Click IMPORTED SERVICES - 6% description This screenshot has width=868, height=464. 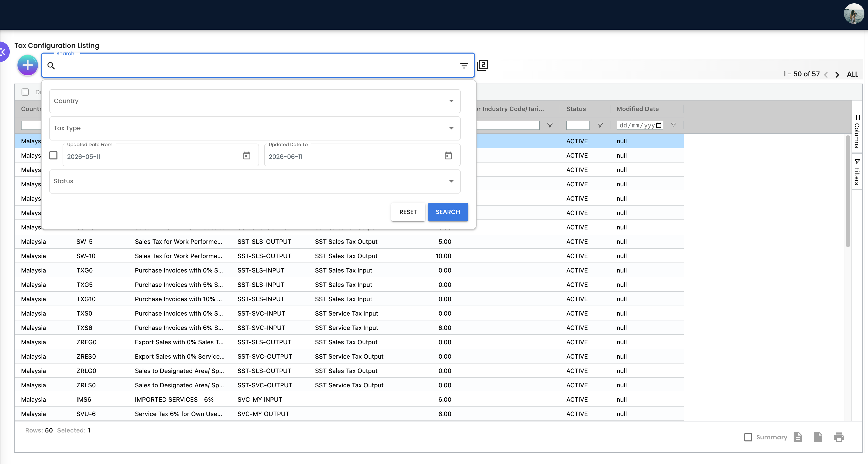click(x=174, y=399)
